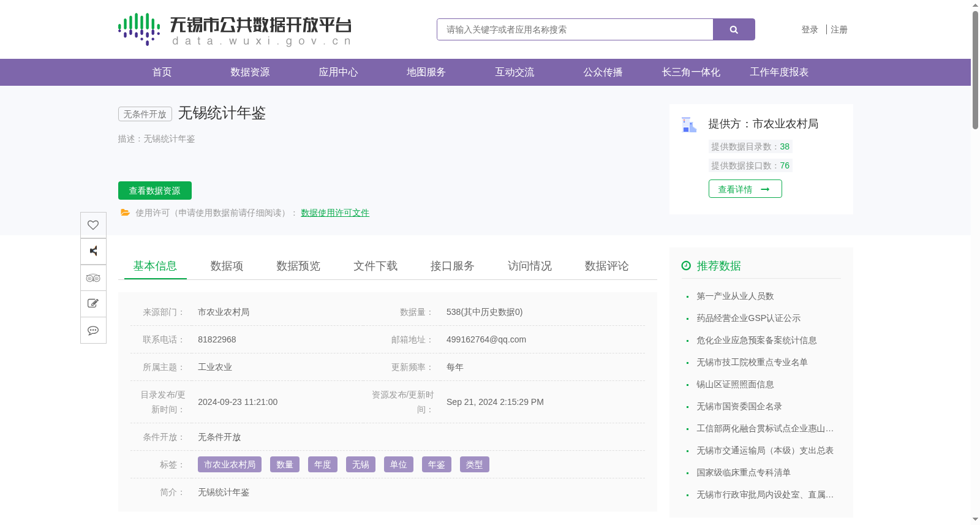Click the owl rating icon in the sidebar
The image size is (980, 525).
tap(93, 278)
